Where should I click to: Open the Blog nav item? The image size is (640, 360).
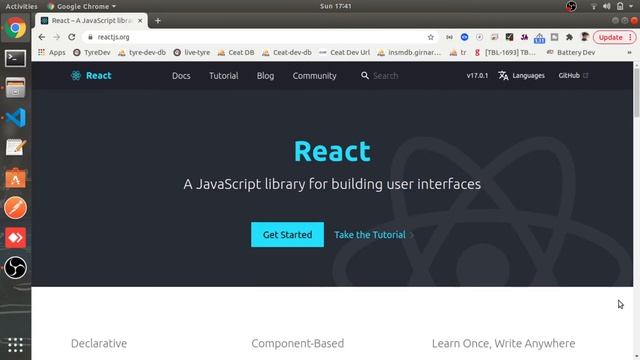pos(265,76)
